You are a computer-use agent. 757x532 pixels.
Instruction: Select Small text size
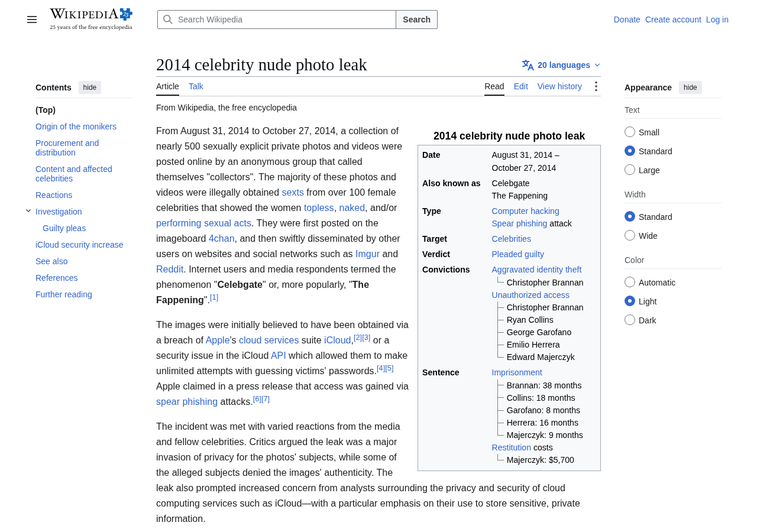click(630, 132)
